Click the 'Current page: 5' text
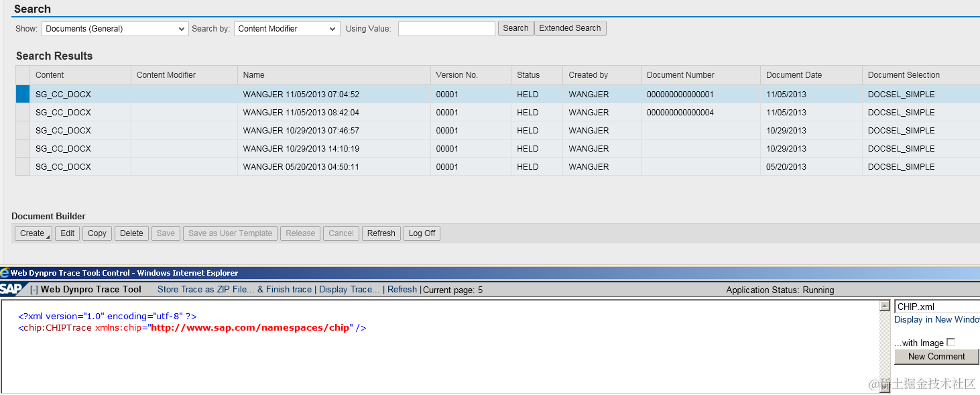This screenshot has height=395, width=980. point(452,290)
